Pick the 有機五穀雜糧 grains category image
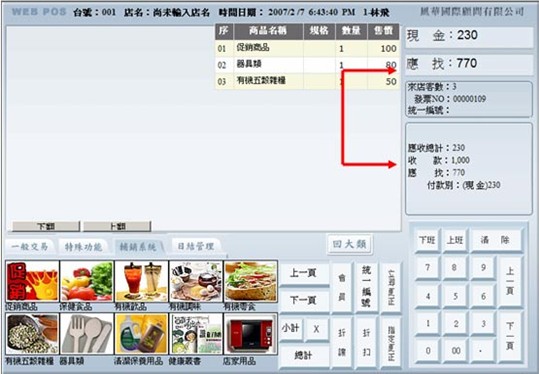The image size is (539, 374). [x=32, y=334]
